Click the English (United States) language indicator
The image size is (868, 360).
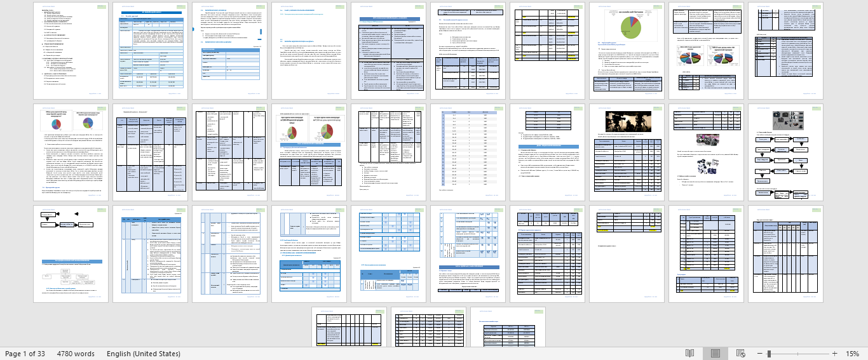pyautogui.click(x=144, y=353)
